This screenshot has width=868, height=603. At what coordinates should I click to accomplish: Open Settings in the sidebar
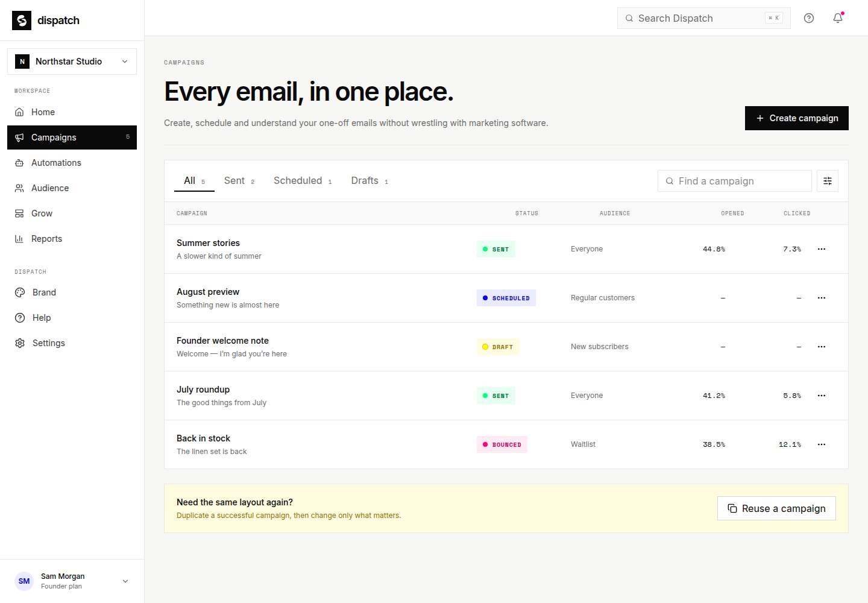click(x=72, y=343)
